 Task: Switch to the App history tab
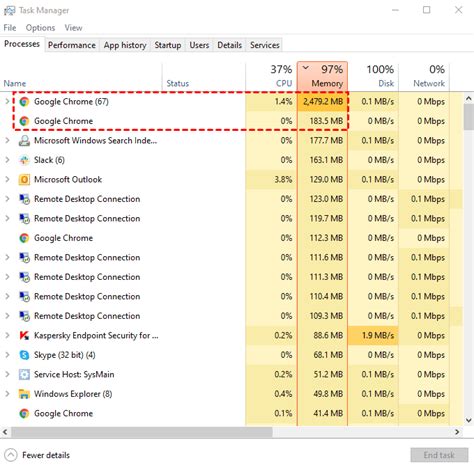point(125,45)
